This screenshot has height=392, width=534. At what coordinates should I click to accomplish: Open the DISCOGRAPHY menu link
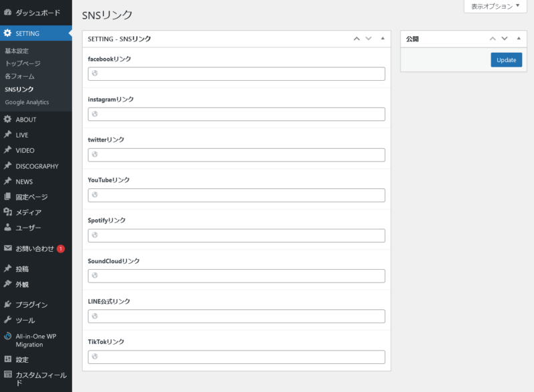37,166
